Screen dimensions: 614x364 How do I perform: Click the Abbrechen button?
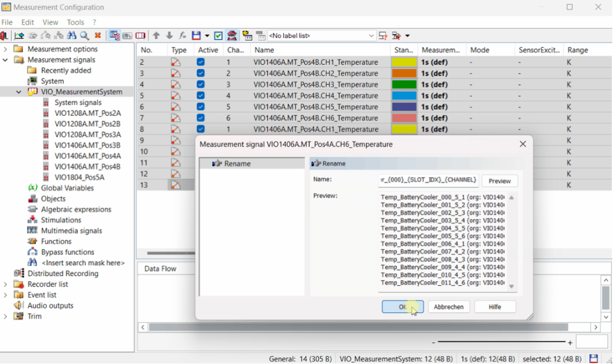tap(449, 307)
